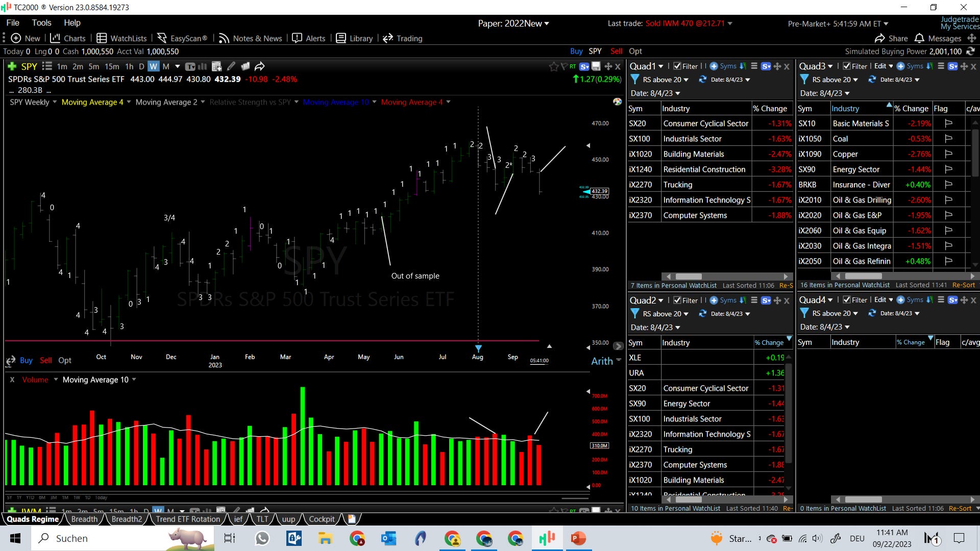Image resolution: width=980 pixels, height=551 pixels.
Task: Refresh Quad1 scan with refresh arrows
Action: [702, 80]
